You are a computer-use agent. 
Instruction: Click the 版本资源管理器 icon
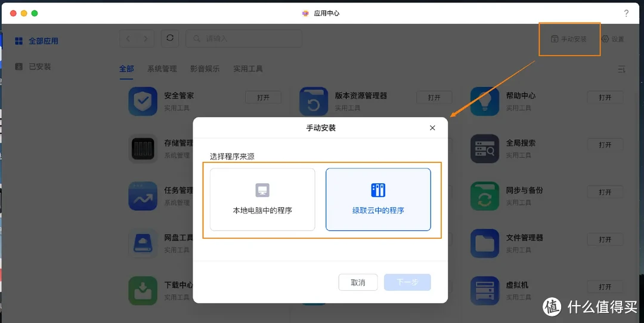coord(314,101)
